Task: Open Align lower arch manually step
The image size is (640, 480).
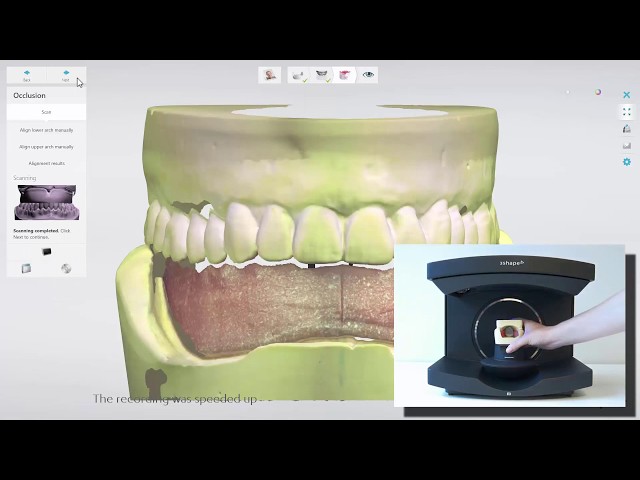Action: pos(46,130)
